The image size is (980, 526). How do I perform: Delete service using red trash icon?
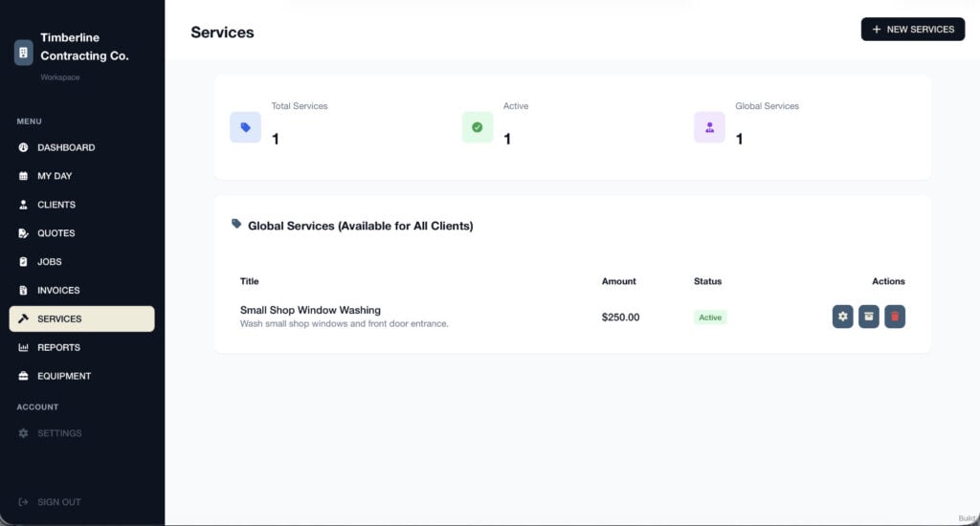pos(895,317)
